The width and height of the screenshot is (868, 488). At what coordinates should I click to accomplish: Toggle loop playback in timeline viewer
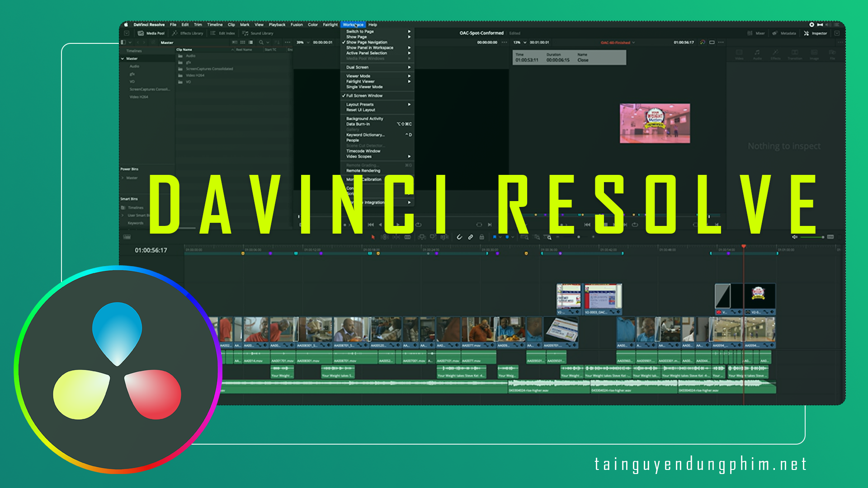(x=635, y=225)
